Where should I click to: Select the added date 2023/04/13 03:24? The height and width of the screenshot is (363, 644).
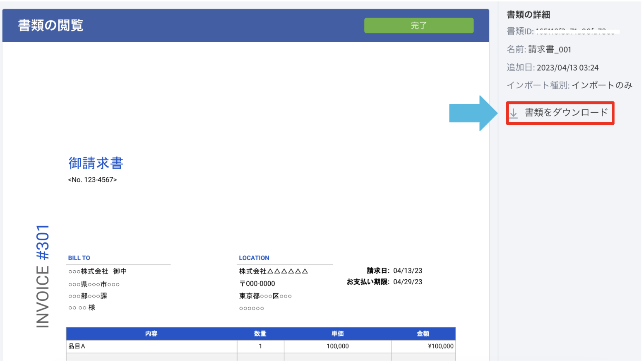click(x=567, y=68)
